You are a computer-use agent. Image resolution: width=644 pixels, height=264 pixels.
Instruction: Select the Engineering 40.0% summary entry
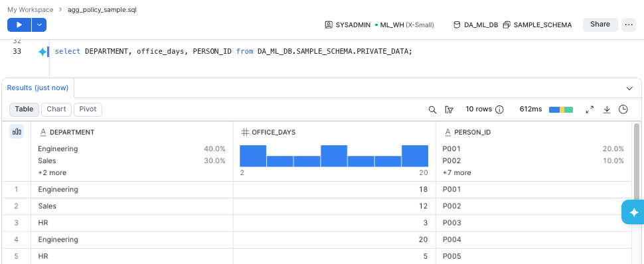tap(131, 149)
